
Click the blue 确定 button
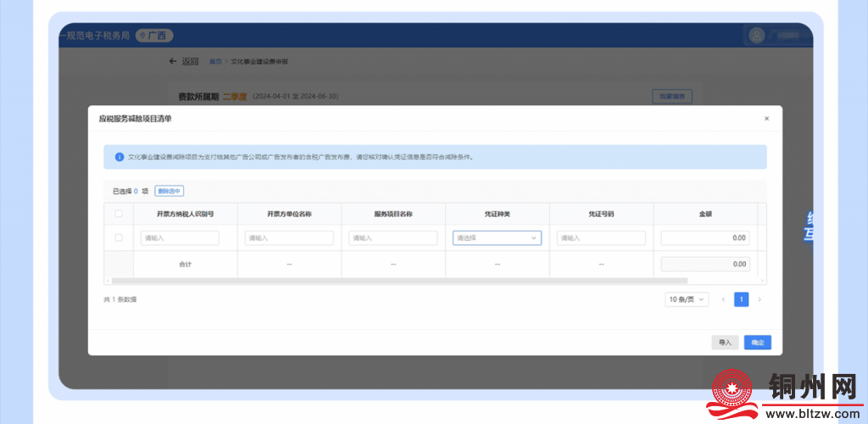758,343
